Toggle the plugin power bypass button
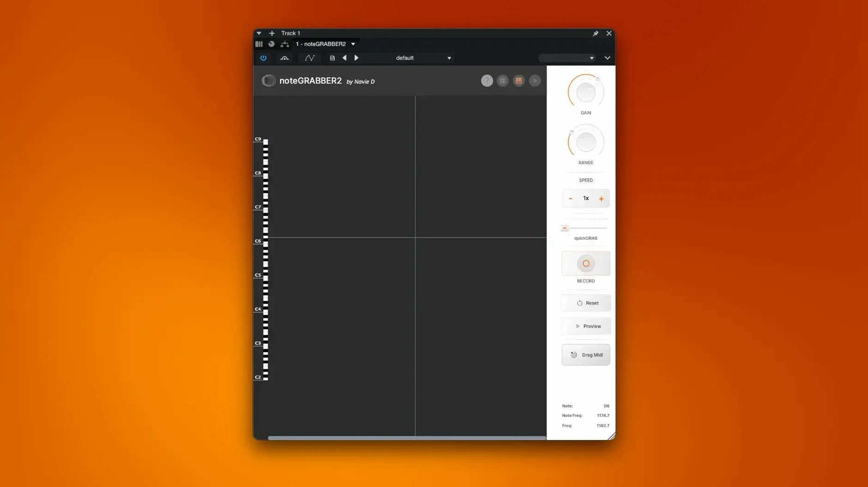 (263, 58)
